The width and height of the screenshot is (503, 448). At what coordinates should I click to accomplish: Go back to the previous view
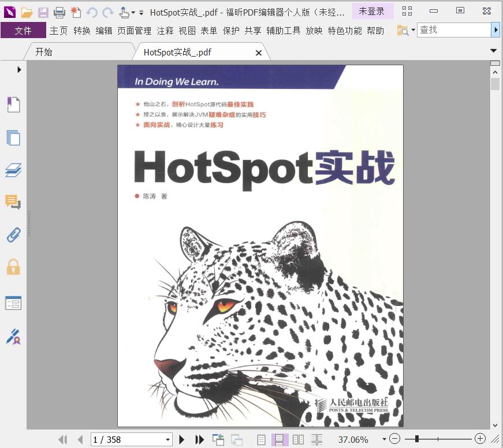[x=218, y=439]
